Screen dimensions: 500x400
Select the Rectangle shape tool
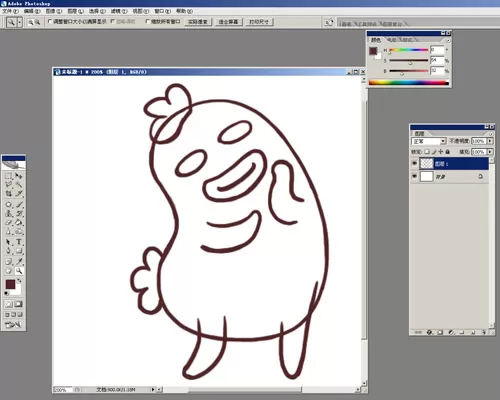coord(19,251)
